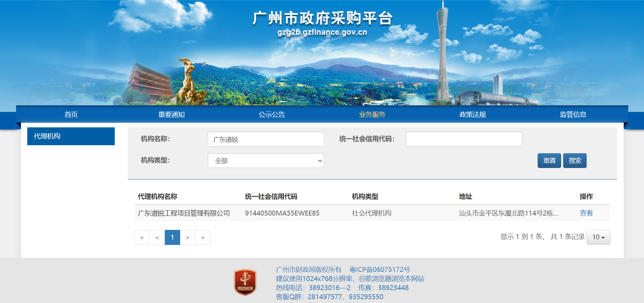644x303 pixels.
Task: Expand the 机构类型 dropdown
Action: coord(266,161)
